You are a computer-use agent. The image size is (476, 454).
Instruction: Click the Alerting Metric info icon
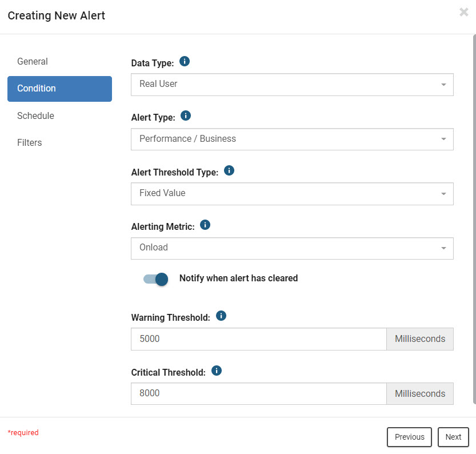pyautogui.click(x=205, y=225)
